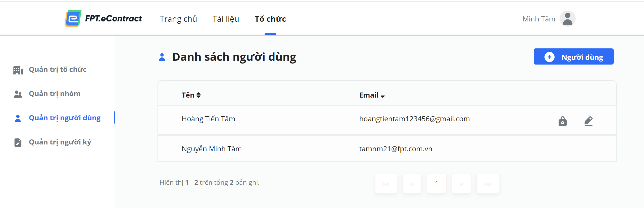Open the Trang chủ tab
The image size is (644, 208).
[x=178, y=19]
